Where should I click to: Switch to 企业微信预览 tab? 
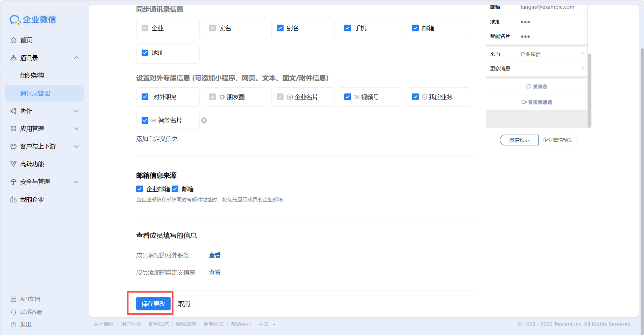tap(558, 140)
